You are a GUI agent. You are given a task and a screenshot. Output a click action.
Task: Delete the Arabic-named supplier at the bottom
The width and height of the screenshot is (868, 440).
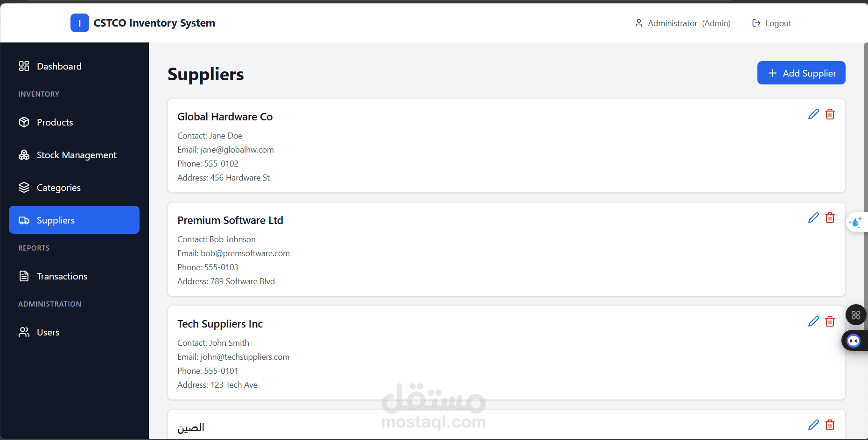pos(830,425)
